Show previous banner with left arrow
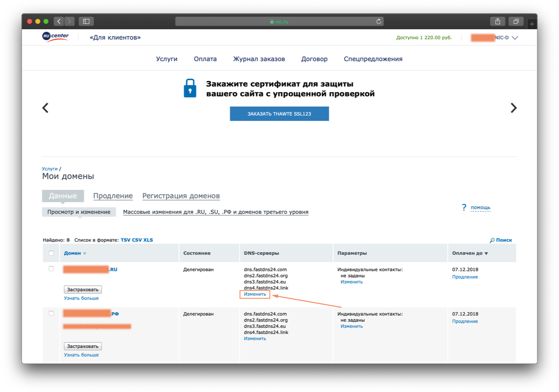 (45, 108)
